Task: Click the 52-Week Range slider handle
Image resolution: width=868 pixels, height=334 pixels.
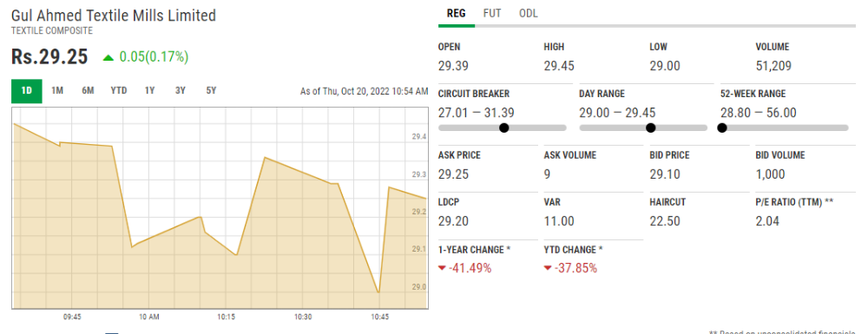Action: pos(721,128)
